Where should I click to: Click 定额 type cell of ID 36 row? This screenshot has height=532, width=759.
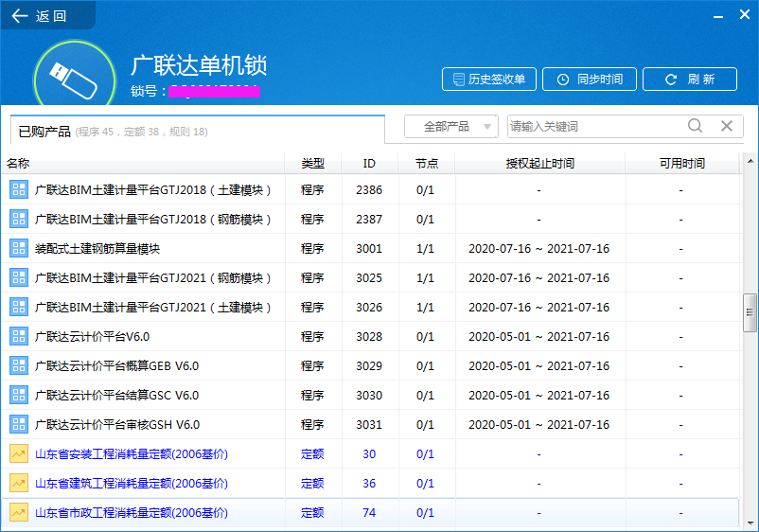(x=312, y=483)
